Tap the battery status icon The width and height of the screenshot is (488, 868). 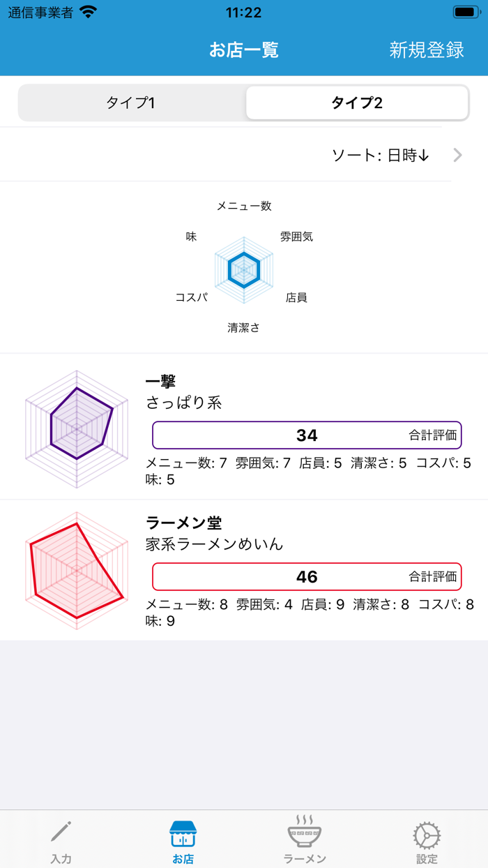click(465, 13)
